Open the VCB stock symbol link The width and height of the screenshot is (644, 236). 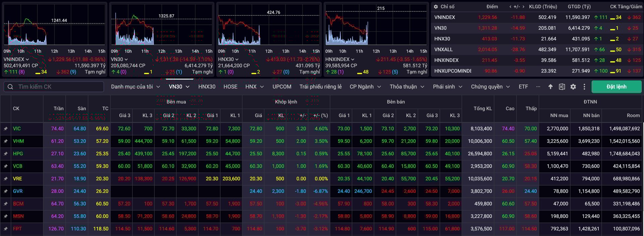click(x=17, y=166)
